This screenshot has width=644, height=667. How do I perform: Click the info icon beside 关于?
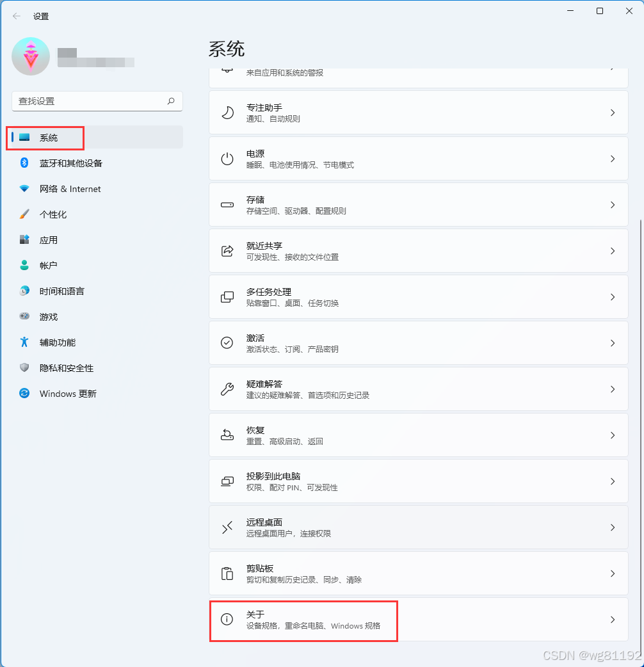(x=227, y=620)
